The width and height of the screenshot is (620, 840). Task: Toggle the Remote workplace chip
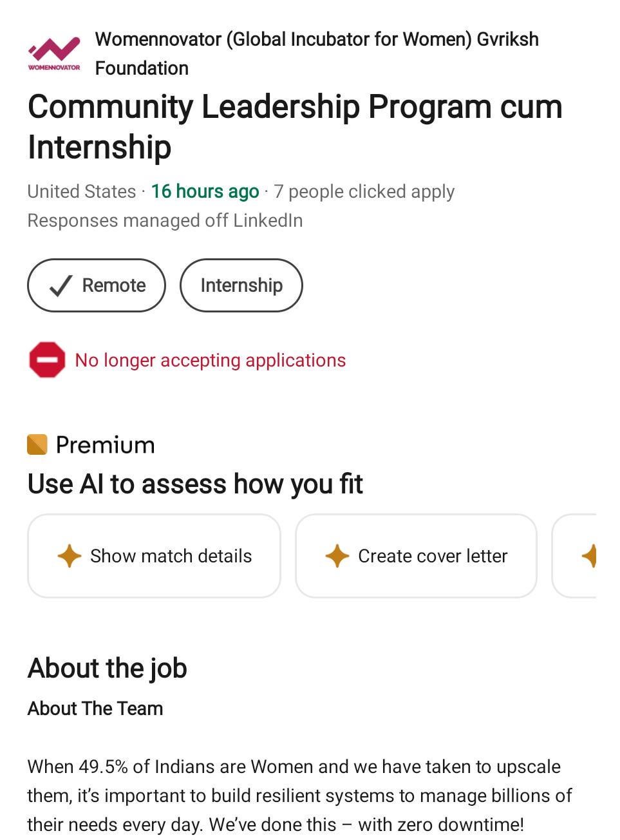point(97,285)
